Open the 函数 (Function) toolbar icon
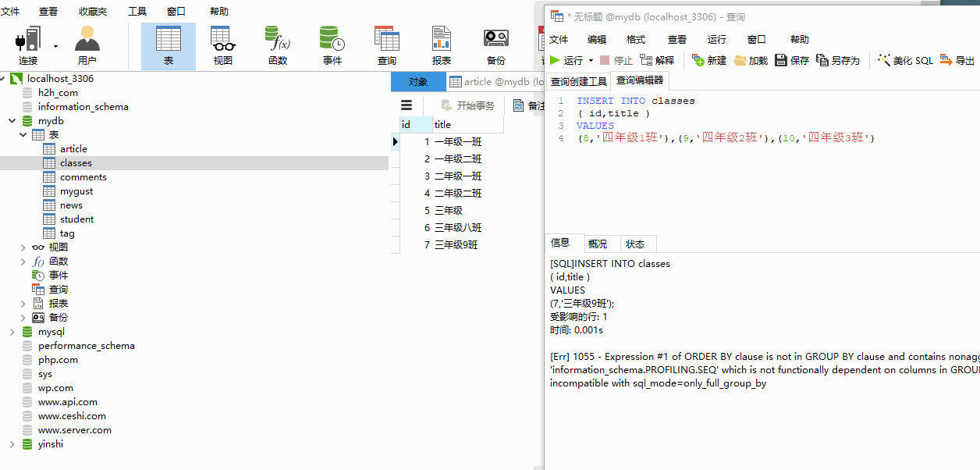This screenshot has width=980, height=470. (x=278, y=45)
